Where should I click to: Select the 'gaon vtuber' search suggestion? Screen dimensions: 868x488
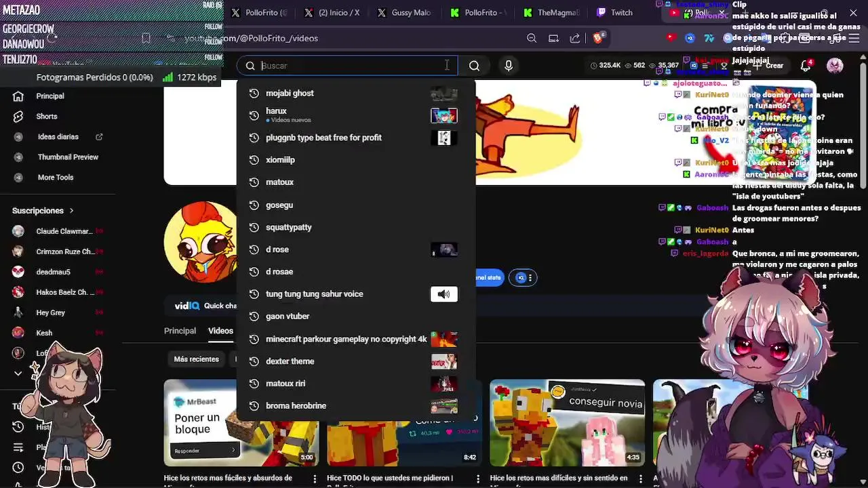click(x=356, y=317)
